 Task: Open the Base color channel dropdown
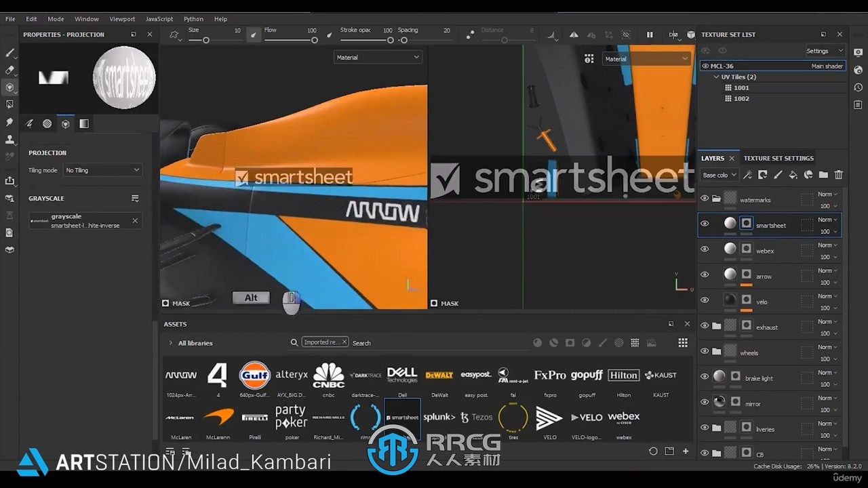719,175
